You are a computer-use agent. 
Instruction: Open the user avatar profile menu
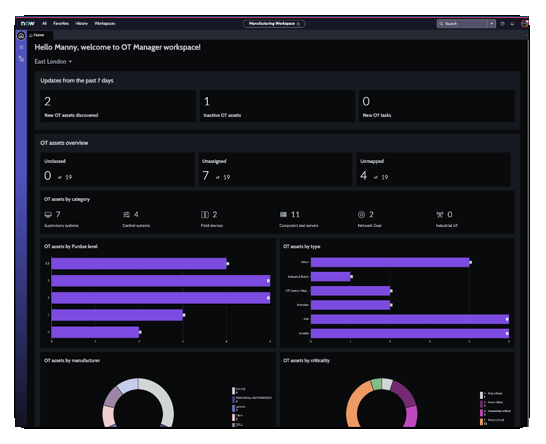[x=524, y=24]
